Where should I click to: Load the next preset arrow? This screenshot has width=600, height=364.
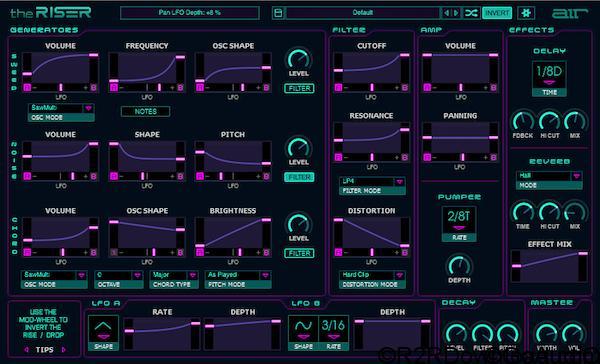455,13
